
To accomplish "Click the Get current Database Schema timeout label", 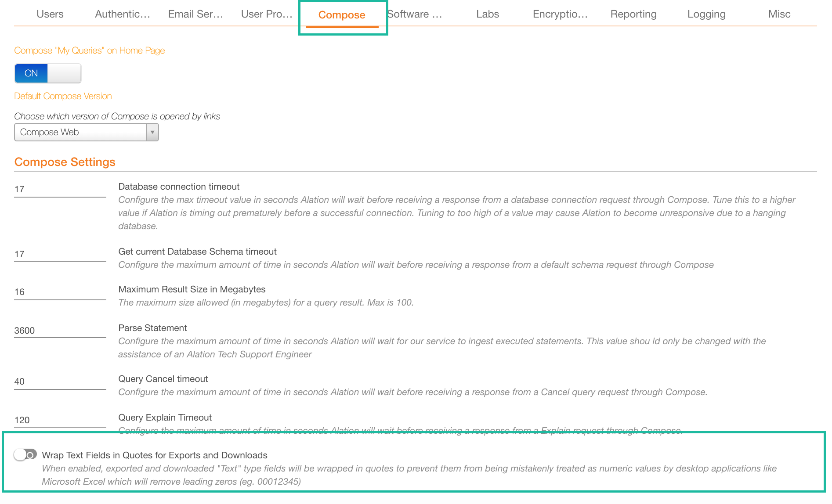I will (198, 252).
